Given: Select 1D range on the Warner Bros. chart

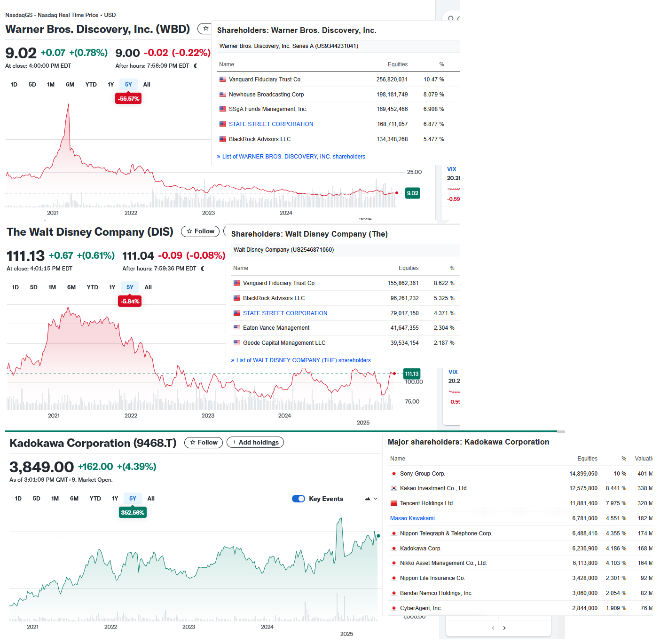Looking at the screenshot, I should pyautogui.click(x=14, y=85).
